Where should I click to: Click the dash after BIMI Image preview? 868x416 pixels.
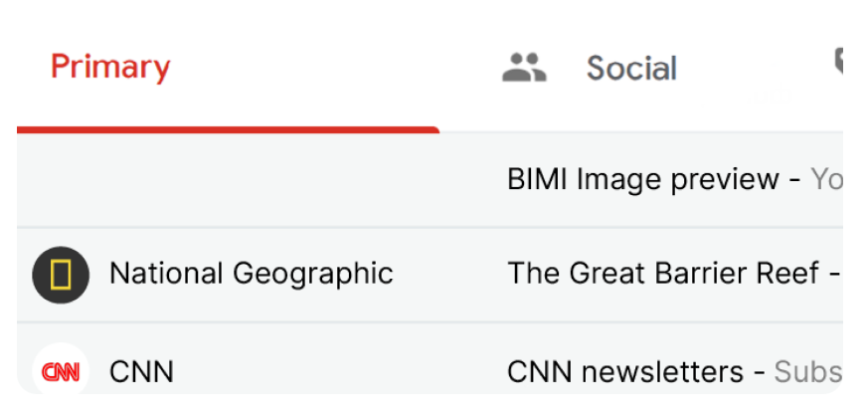tap(795, 181)
